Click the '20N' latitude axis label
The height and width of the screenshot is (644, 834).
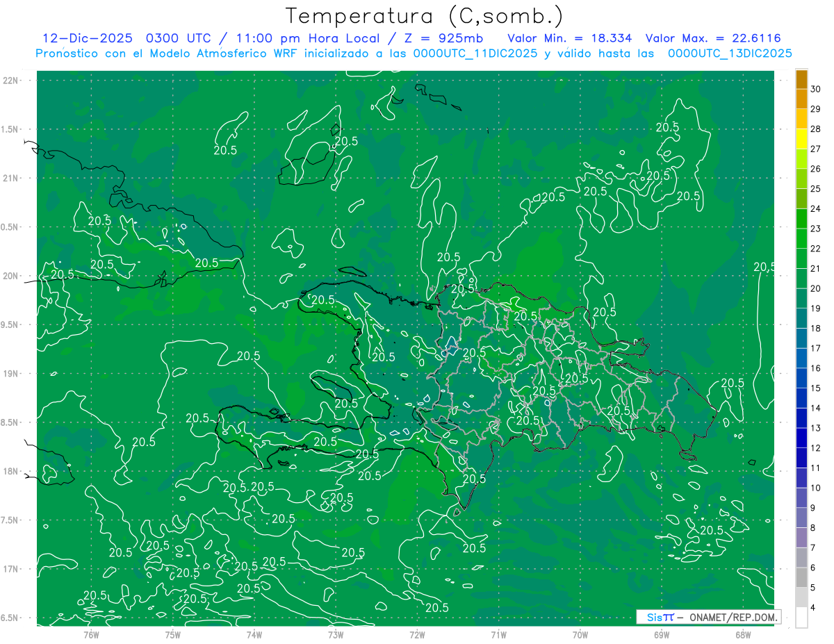[10, 276]
